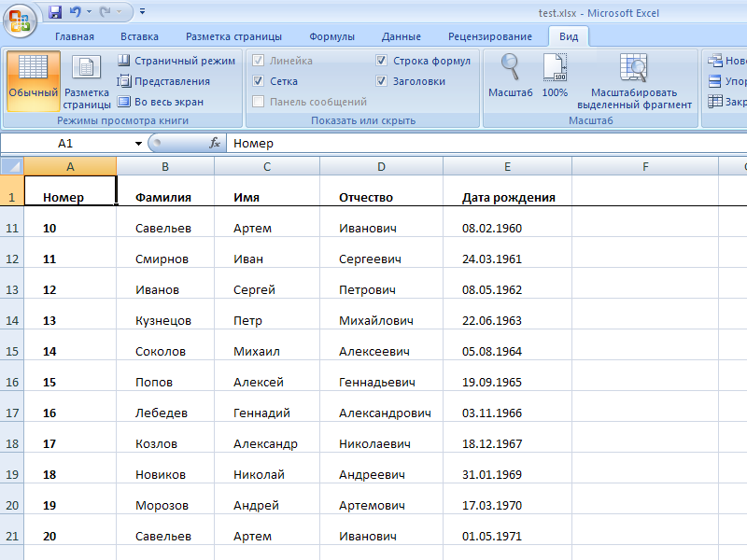Click the new window icon in Окно group
This screenshot has width=747, height=560.
coord(715,61)
